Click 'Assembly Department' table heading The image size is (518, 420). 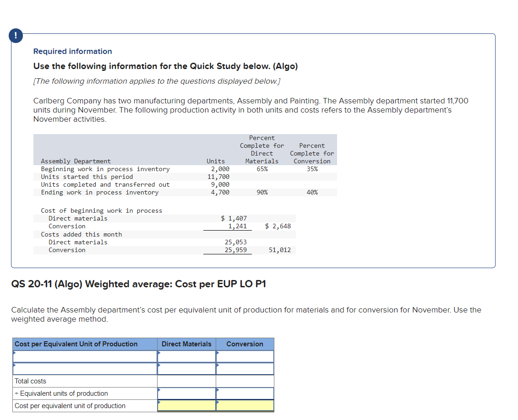coord(76,162)
